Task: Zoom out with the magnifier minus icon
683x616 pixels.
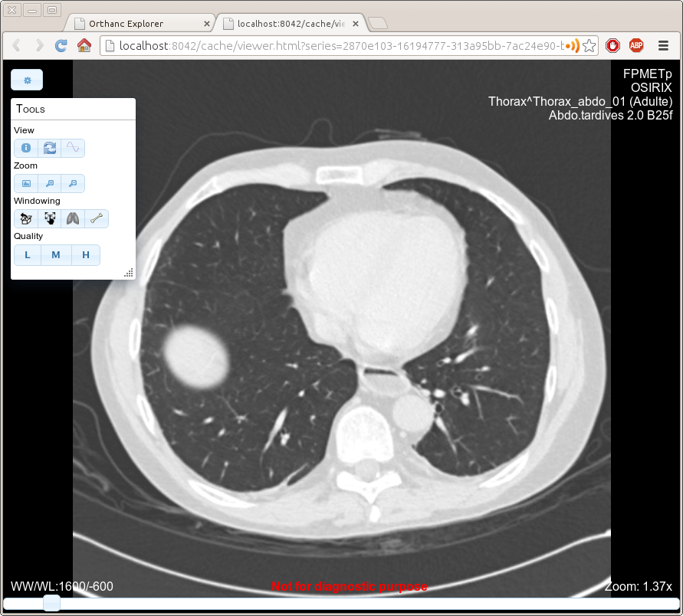Action: [x=73, y=183]
